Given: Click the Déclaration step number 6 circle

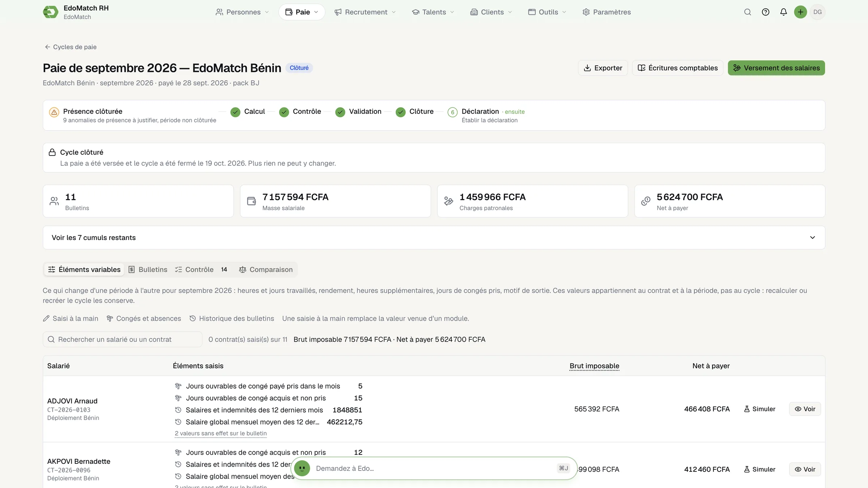Looking at the screenshot, I should (x=452, y=112).
